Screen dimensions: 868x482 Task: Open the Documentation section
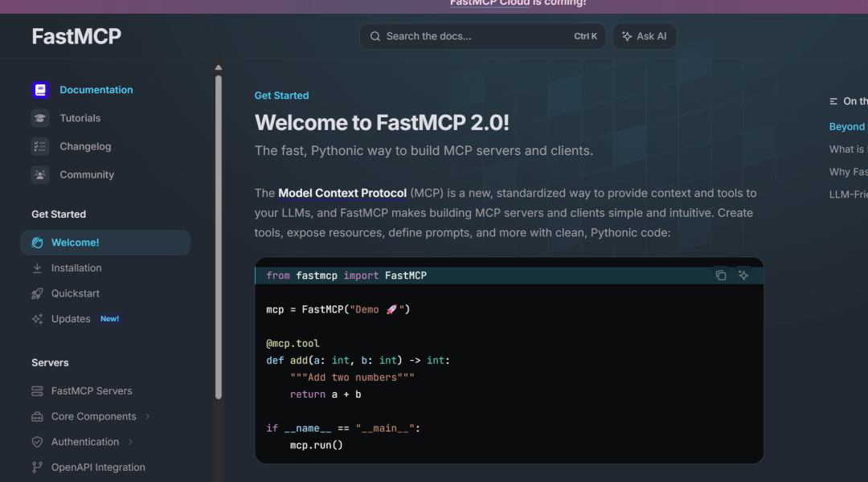[96, 90]
